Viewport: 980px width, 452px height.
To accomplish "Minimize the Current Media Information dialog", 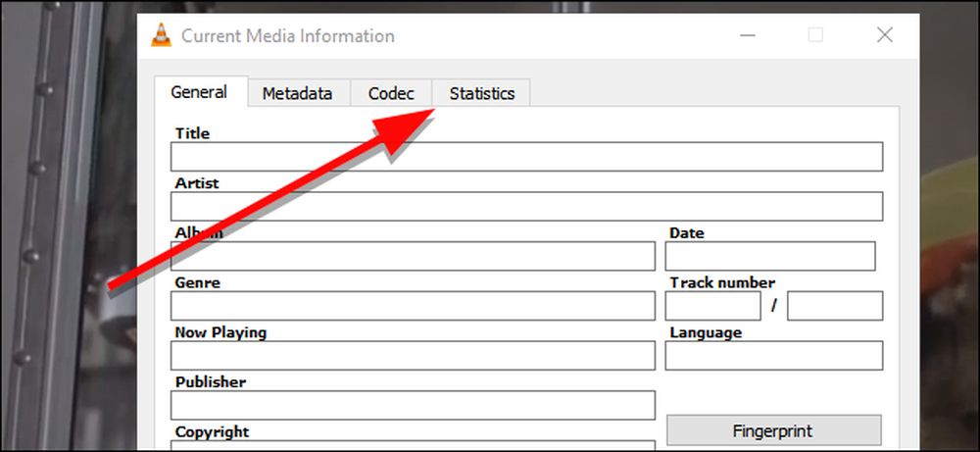I will point(747,35).
